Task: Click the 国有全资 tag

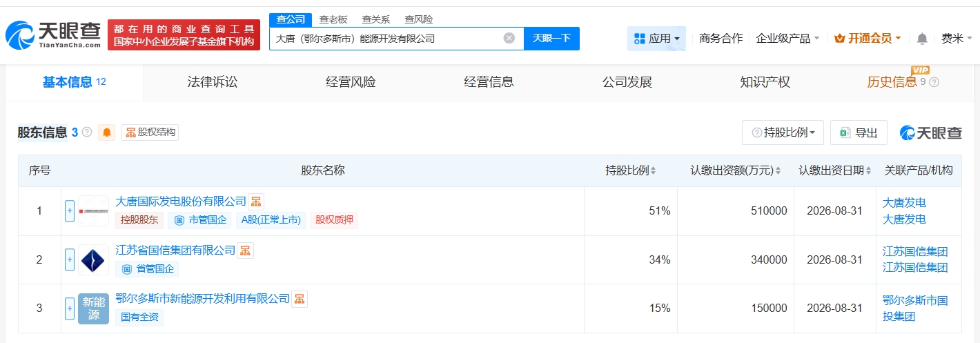Action: tap(139, 317)
